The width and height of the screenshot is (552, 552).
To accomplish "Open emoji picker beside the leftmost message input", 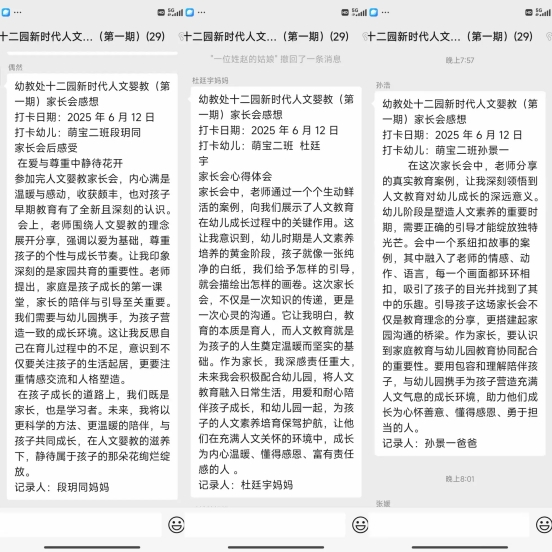I will [176, 525].
